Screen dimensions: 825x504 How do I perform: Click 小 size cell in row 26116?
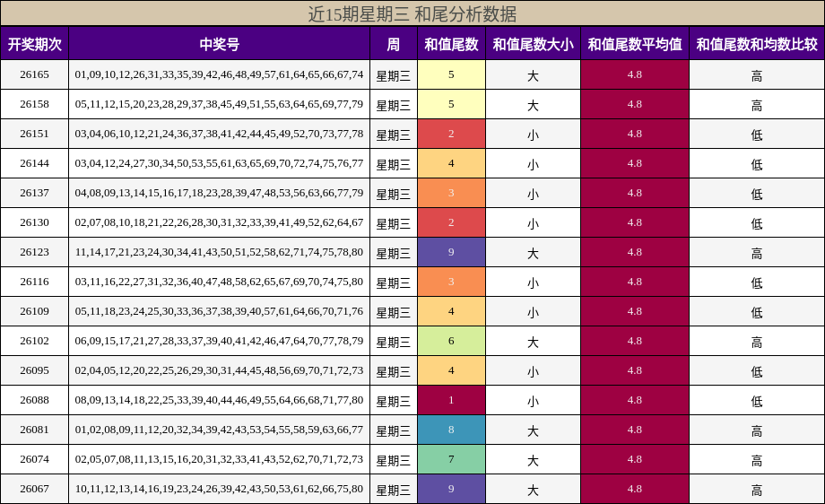point(533,282)
